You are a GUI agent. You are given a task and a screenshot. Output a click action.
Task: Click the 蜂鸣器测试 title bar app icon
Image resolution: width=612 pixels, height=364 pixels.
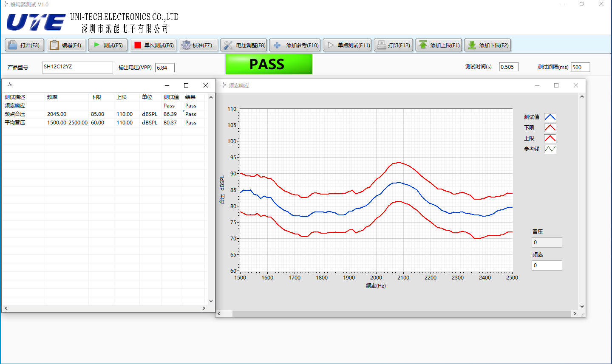click(x=6, y=4)
